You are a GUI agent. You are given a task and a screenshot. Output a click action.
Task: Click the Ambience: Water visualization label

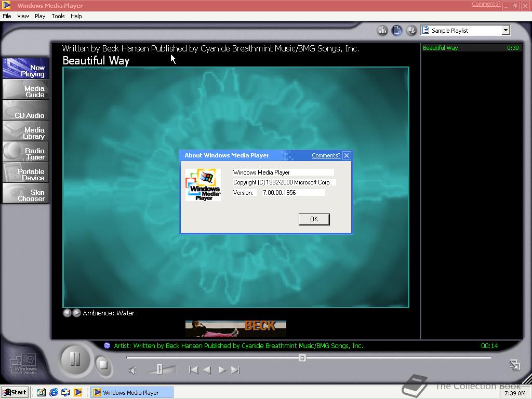(109, 313)
